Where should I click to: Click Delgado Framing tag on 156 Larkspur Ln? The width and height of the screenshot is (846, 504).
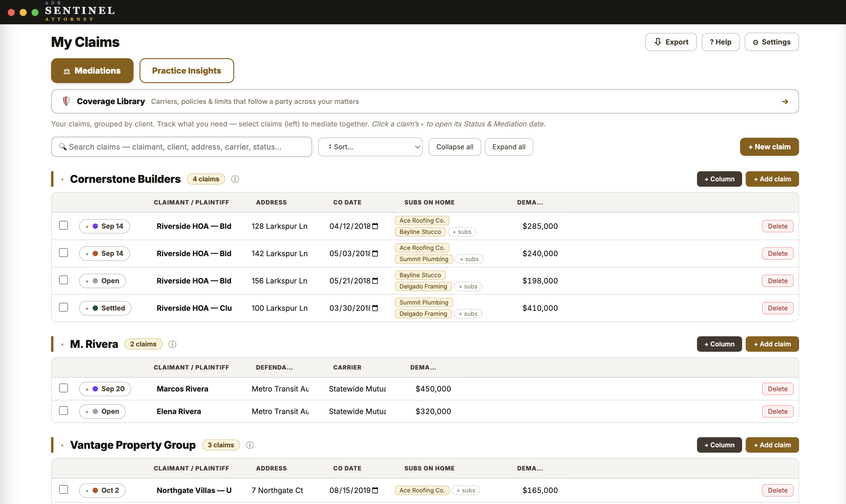tap(423, 286)
